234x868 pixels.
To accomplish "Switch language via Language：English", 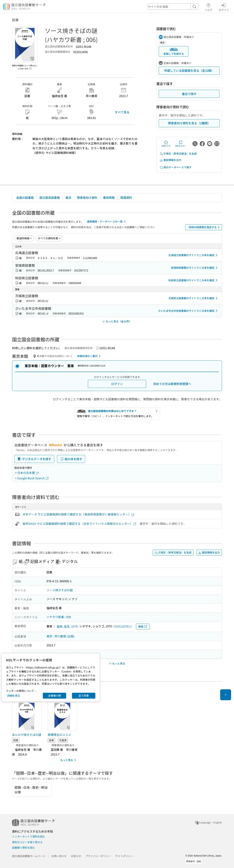I will (208, 822).
